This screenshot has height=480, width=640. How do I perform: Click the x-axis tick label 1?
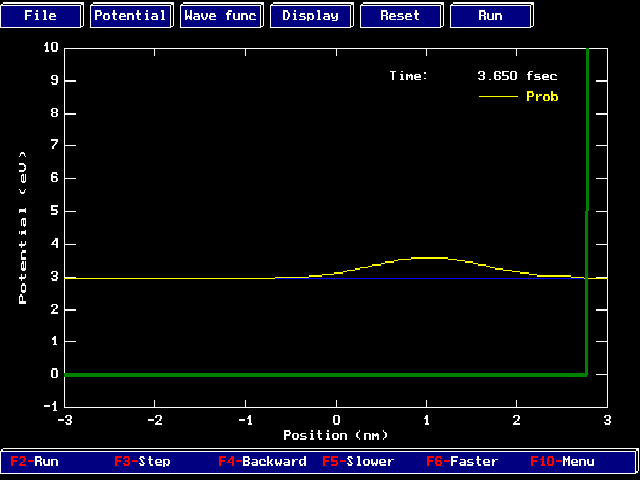coord(427,420)
